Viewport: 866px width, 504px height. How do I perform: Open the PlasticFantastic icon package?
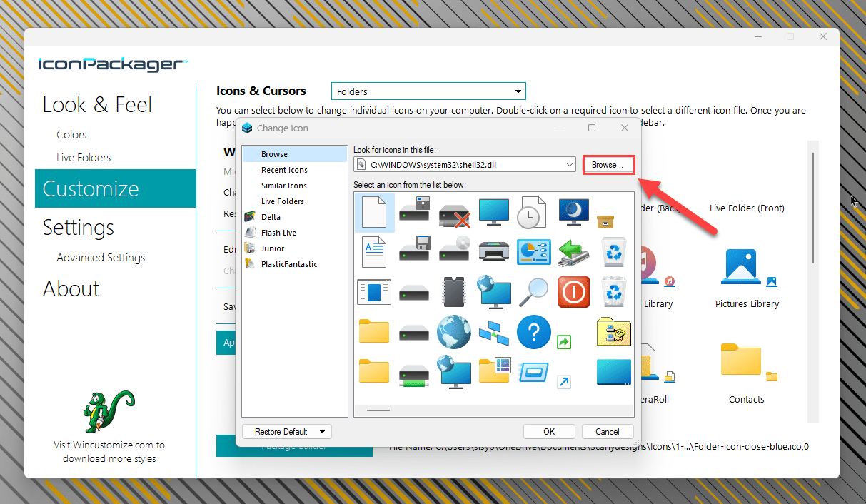click(x=289, y=264)
